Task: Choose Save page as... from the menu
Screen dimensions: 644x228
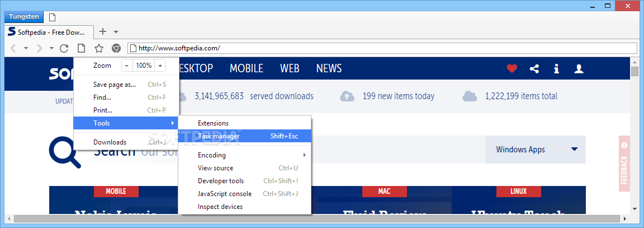Action: click(126, 85)
